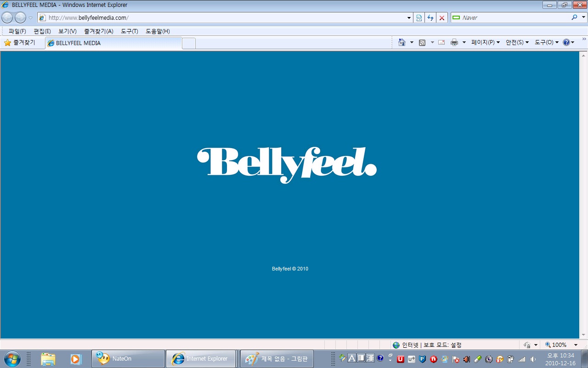Click the Refresh page icon
Image resolution: width=588 pixels, height=368 pixels.
(x=430, y=18)
